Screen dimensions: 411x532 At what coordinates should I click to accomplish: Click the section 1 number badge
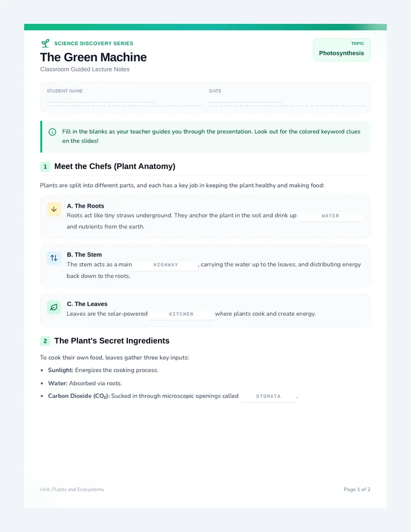coord(45,167)
